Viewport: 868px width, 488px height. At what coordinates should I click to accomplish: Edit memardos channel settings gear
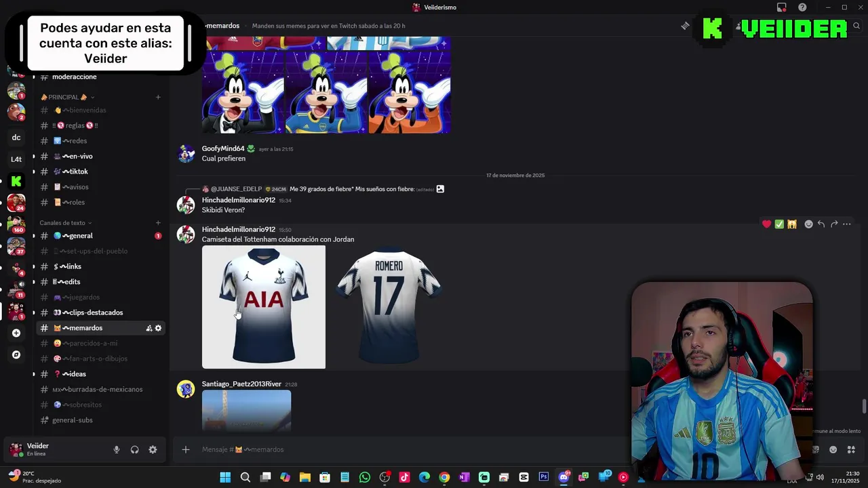(x=159, y=328)
